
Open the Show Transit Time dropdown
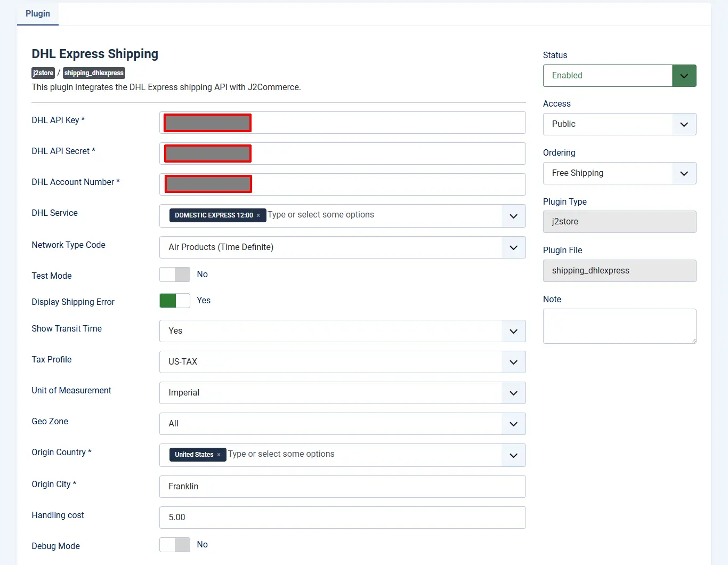pyautogui.click(x=343, y=331)
